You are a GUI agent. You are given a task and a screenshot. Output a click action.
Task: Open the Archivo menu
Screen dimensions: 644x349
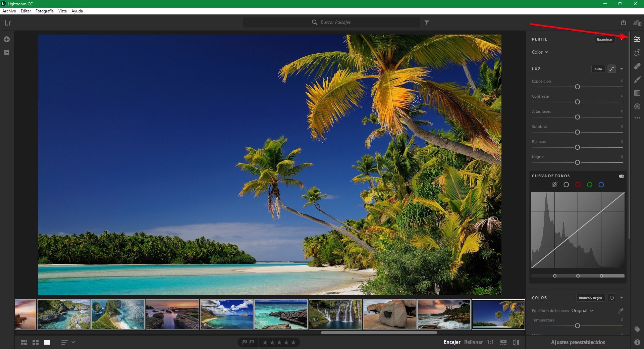pos(9,11)
